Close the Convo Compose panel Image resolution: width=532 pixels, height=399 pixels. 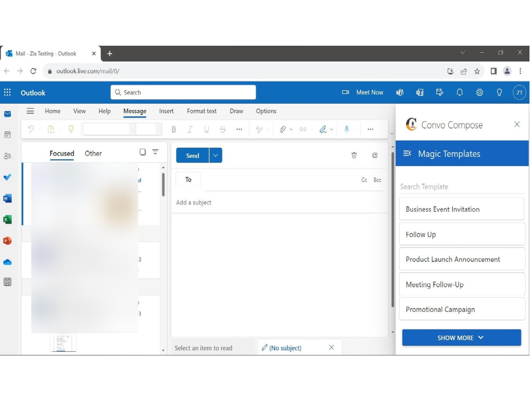pos(517,124)
